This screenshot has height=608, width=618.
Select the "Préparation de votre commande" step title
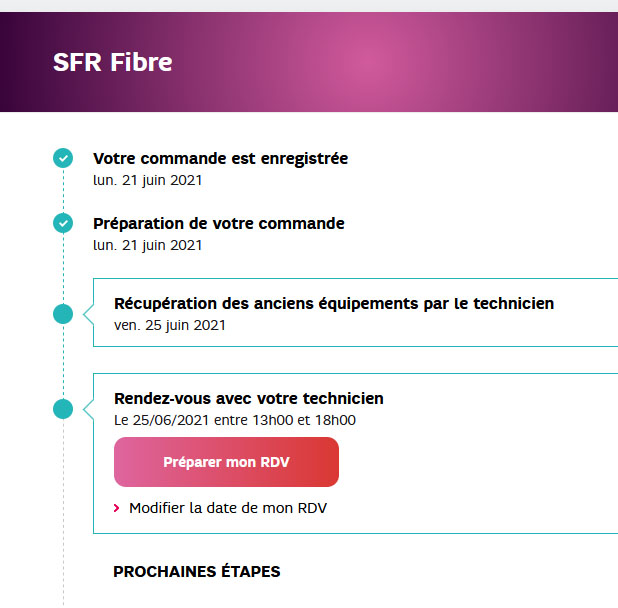(x=219, y=223)
